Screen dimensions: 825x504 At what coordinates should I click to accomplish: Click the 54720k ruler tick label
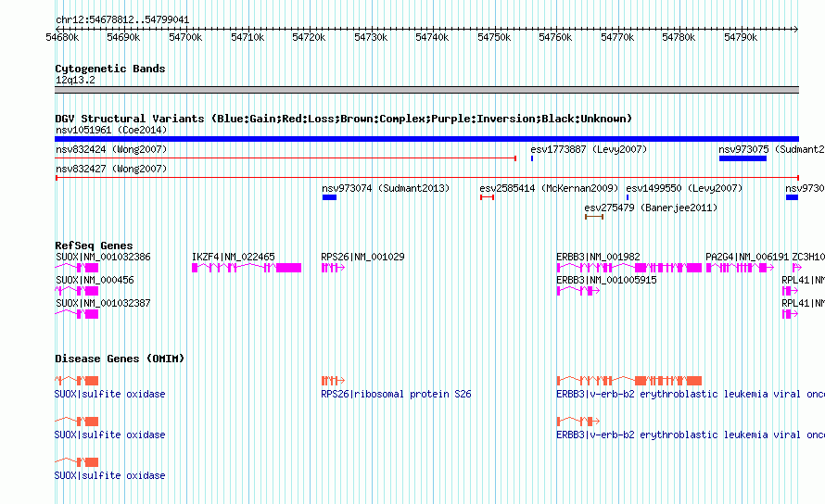(309, 37)
